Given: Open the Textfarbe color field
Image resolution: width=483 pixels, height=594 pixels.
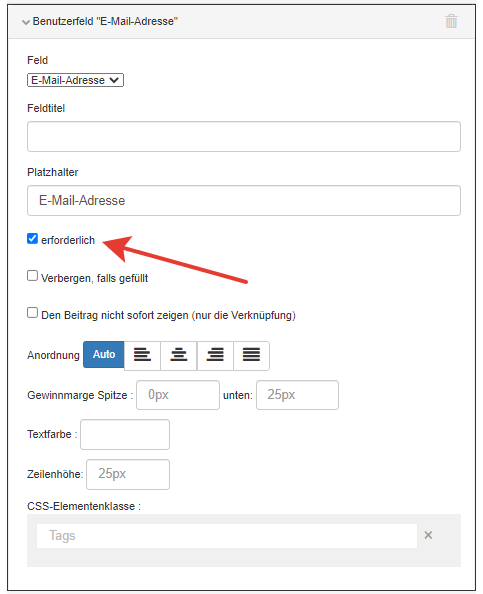Looking at the screenshot, I should (125, 435).
